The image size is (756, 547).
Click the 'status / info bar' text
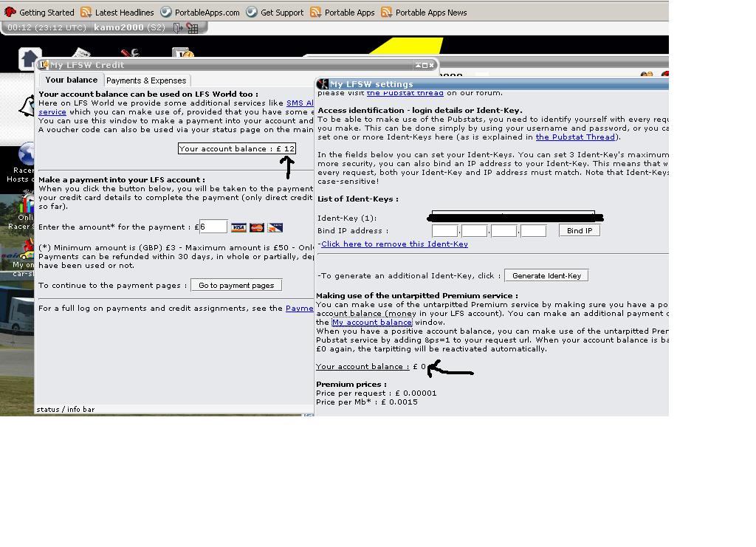coord(66,410)
